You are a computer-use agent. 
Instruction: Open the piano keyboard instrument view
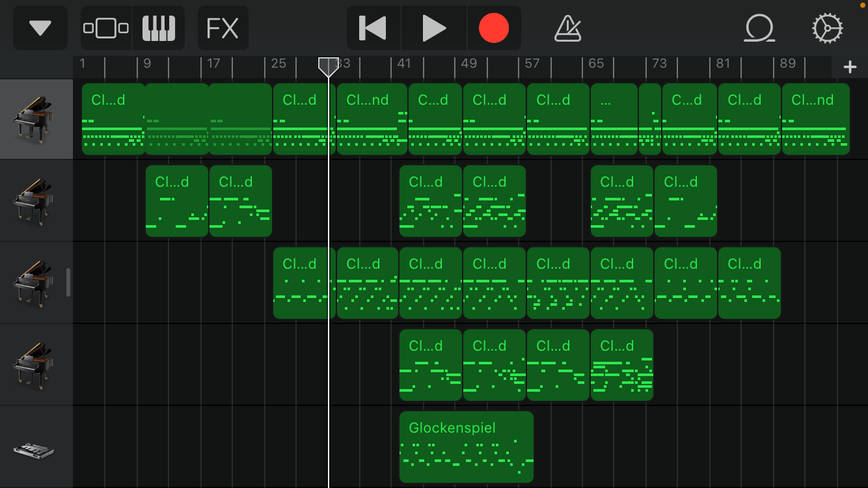(159, 28)
